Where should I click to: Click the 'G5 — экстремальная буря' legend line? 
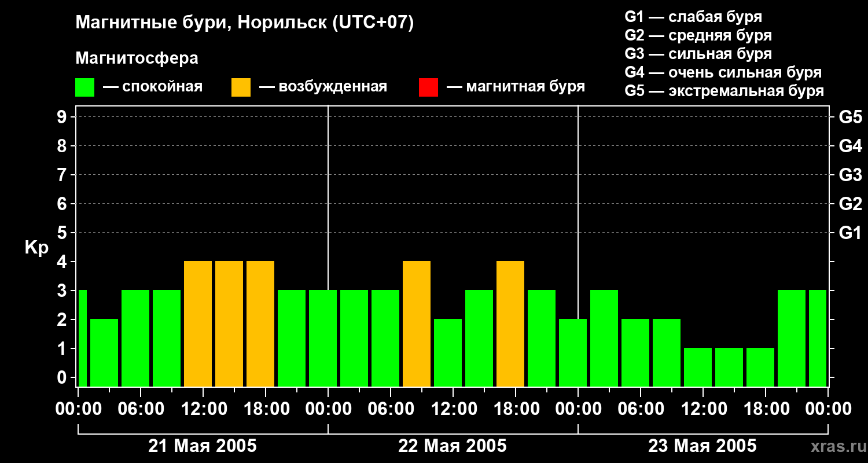[724, 91]
